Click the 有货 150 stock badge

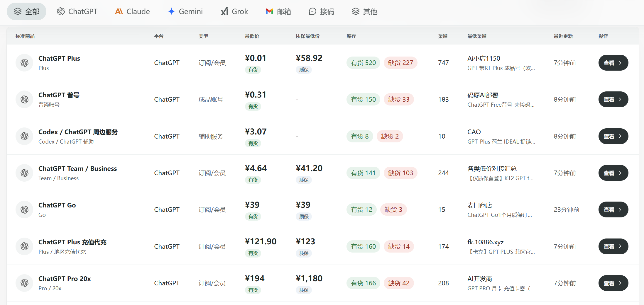click(363, 99)
